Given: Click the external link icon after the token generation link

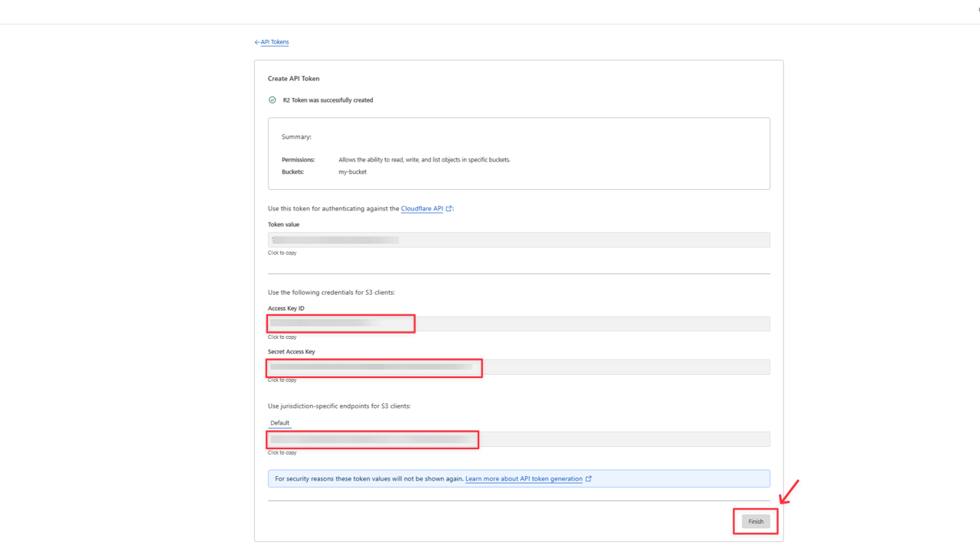Looking at the screenshot, I should pyautogui.click(x=588, y=478).
